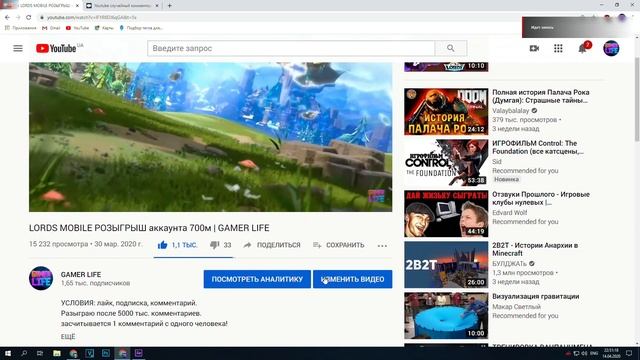Click ПОСМОТРЕТЬ АНАЛИТИКУ button
640x360 pixels.
coord(257,279)
